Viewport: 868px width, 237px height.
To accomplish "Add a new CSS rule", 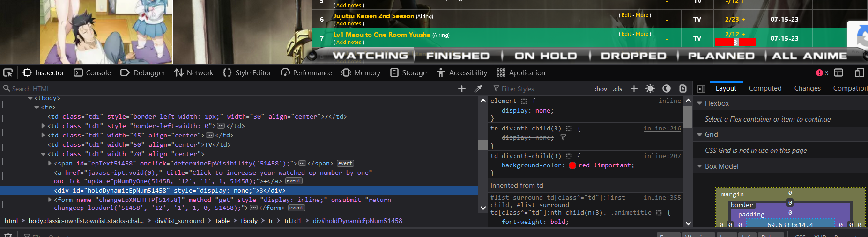I will [x=634, y=88].
